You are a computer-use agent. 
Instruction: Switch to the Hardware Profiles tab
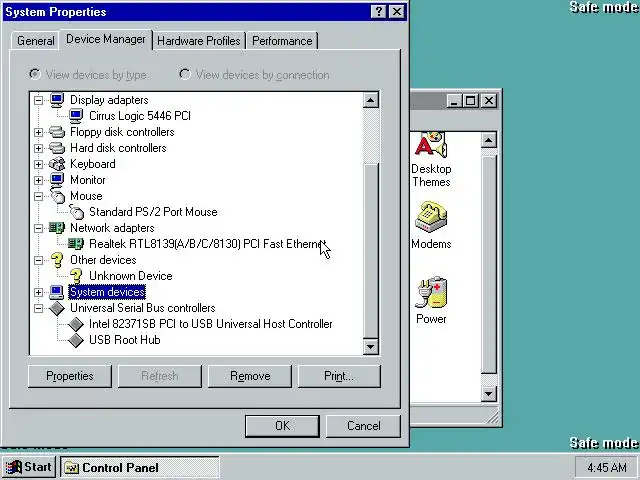click(199, 41)
